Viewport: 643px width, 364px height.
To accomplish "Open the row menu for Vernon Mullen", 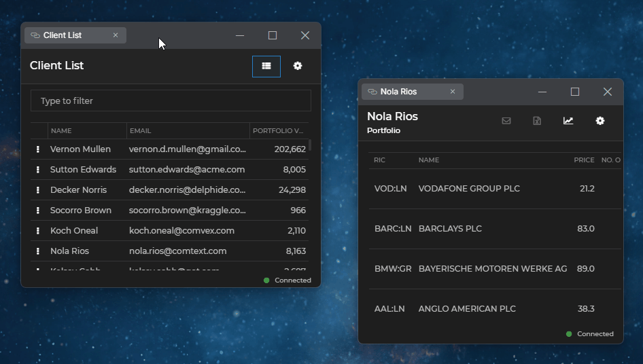I will point(38,149).
